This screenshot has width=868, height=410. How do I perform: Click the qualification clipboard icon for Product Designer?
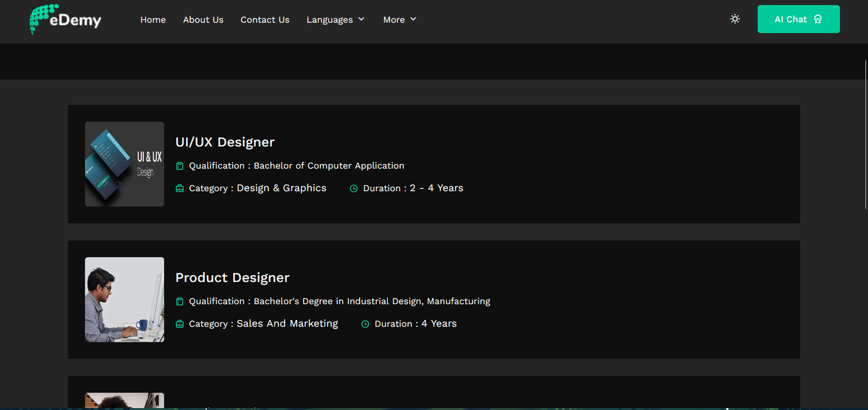tap(180, 302)
